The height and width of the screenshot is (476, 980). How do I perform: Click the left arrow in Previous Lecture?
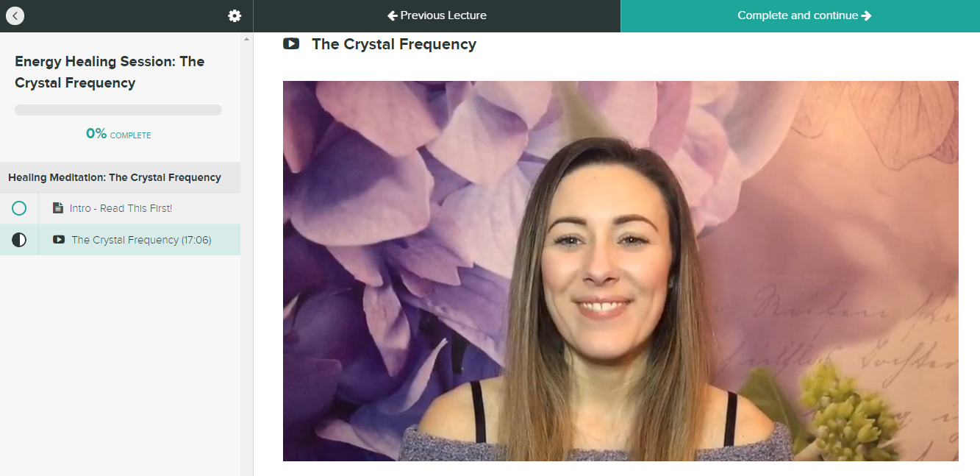(x=393, y=15)
